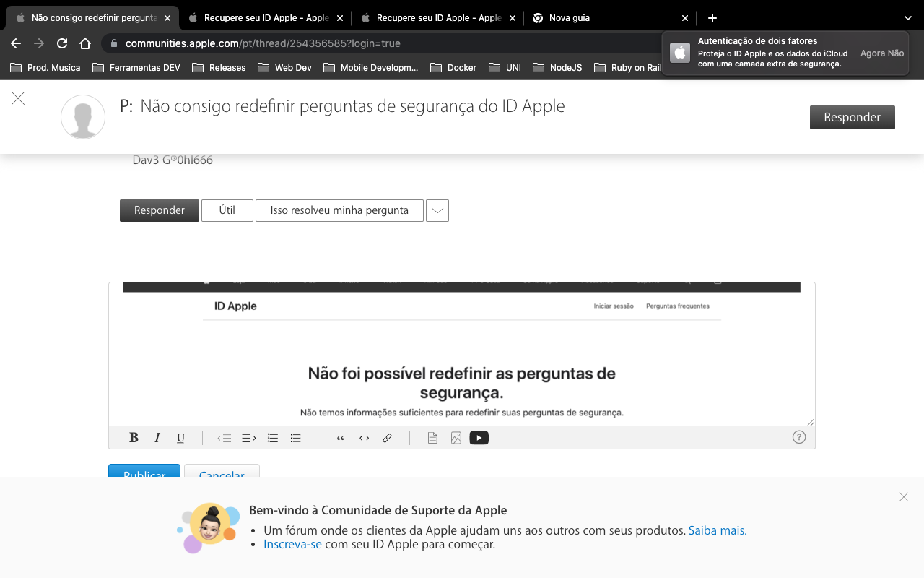
Task: Open the Docker bookmark folder
Action: pos(453,68)
